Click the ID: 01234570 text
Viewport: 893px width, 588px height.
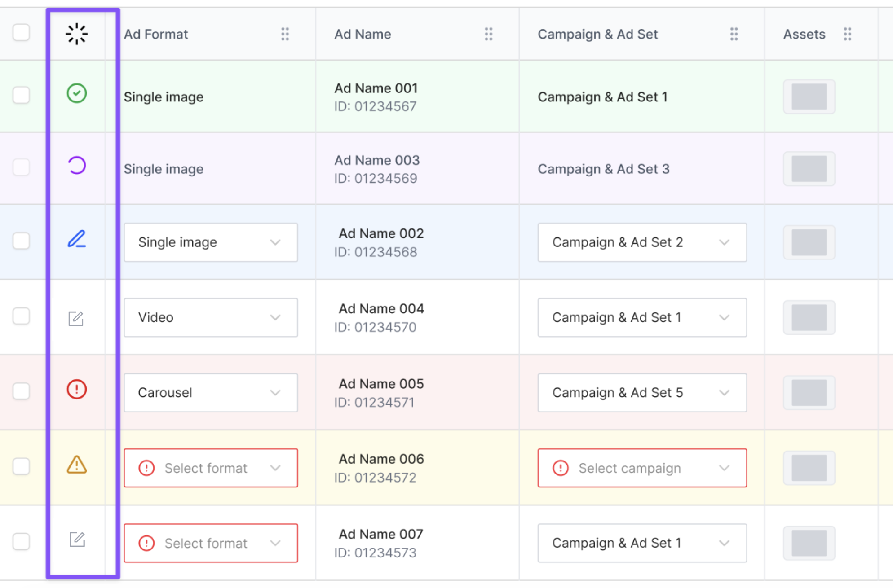click(x=375, y=327)
